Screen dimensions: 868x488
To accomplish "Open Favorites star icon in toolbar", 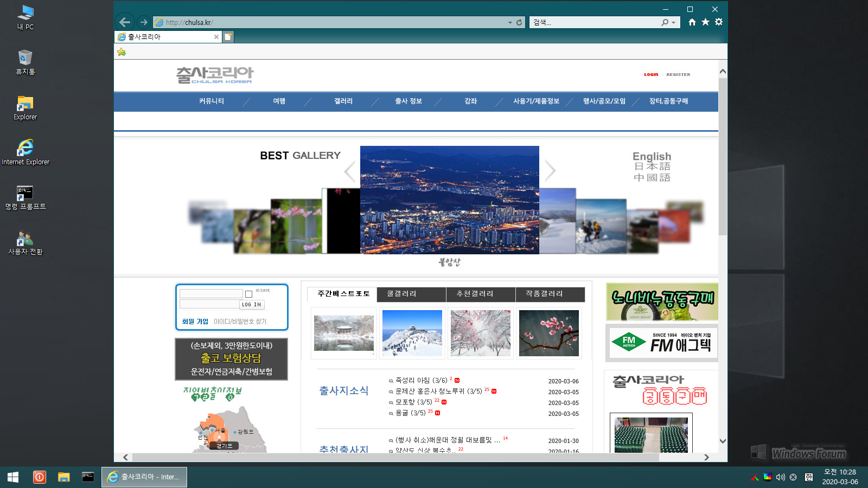I will [x=705, y=22].
